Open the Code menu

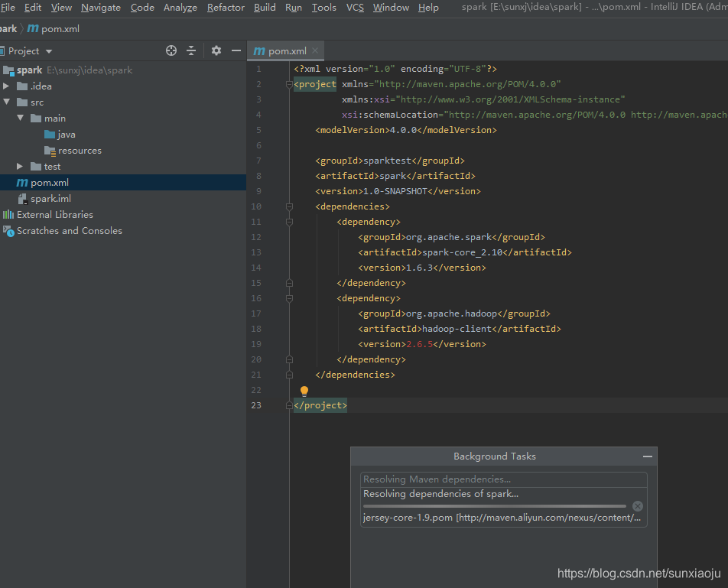[x=142, y=8]
